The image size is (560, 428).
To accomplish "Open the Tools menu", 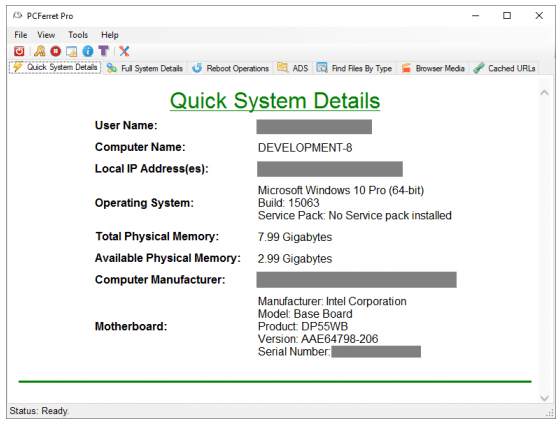I will 78,35.
